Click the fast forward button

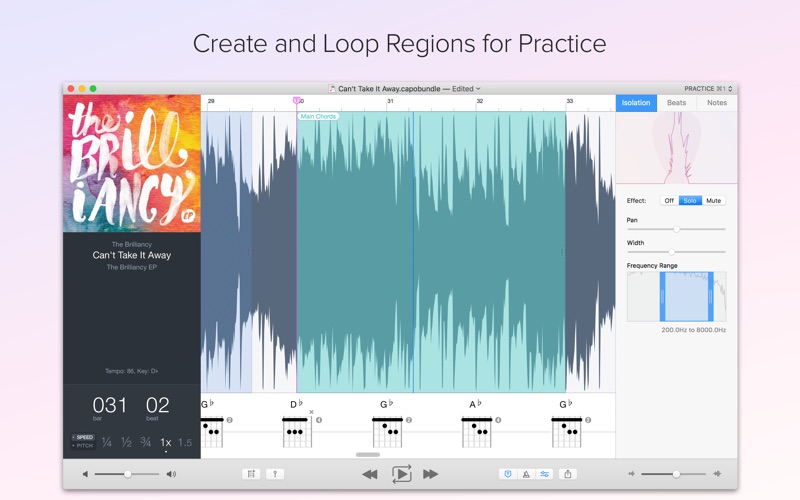[431, 474]
